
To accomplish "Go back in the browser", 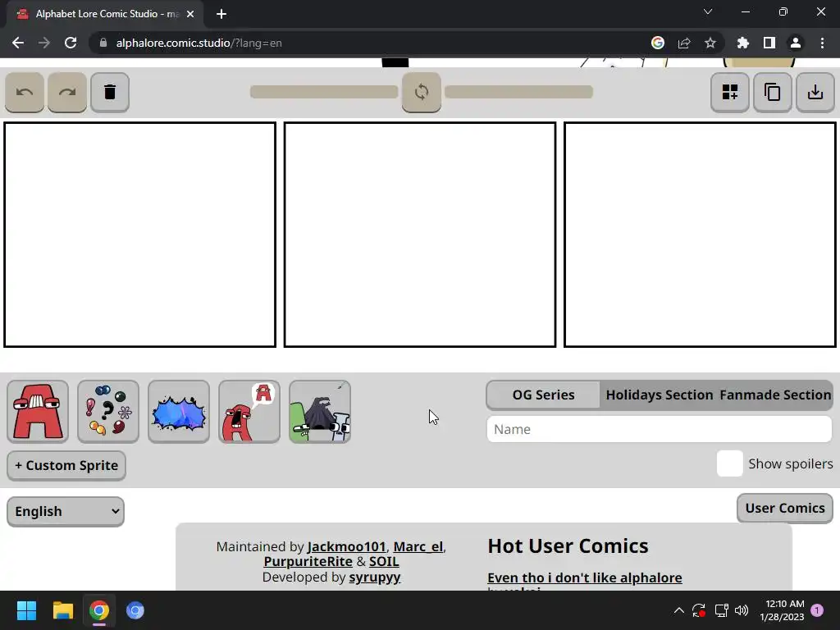I will [x=18, y=43].
